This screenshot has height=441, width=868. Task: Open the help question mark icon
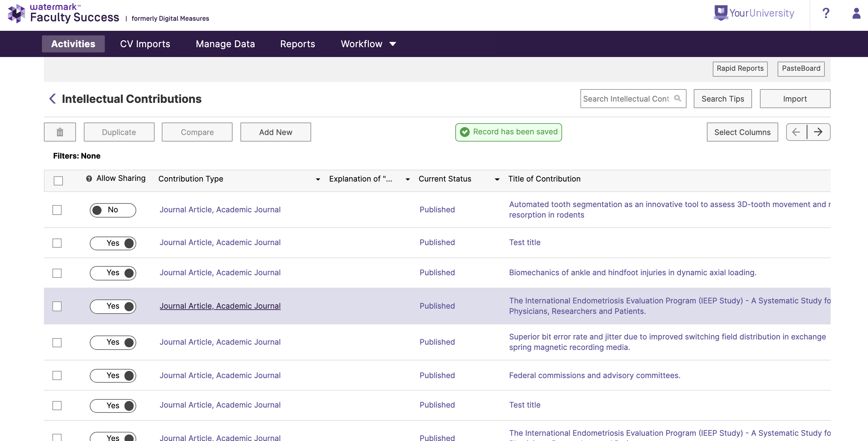[825, 13]
